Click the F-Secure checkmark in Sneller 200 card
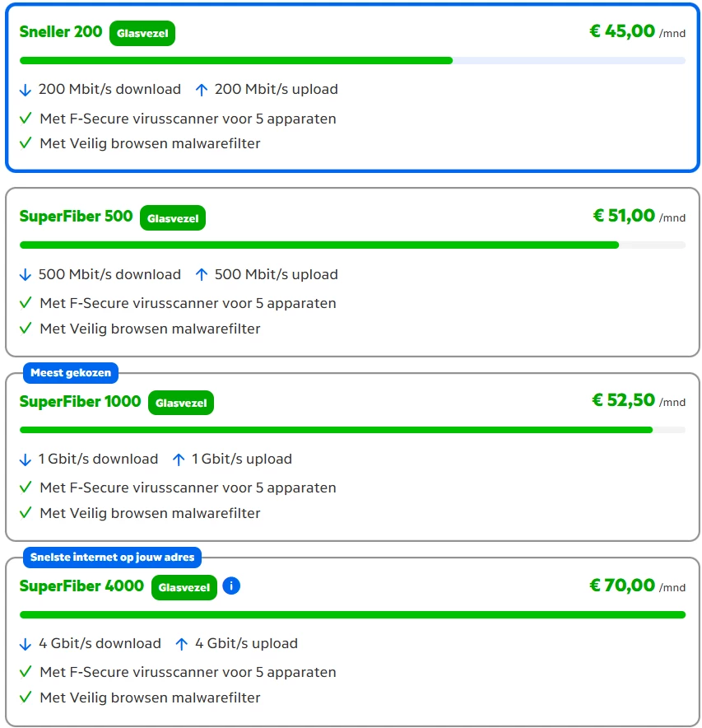This screenshot has height=728, width=702. (x=26, y=119)
